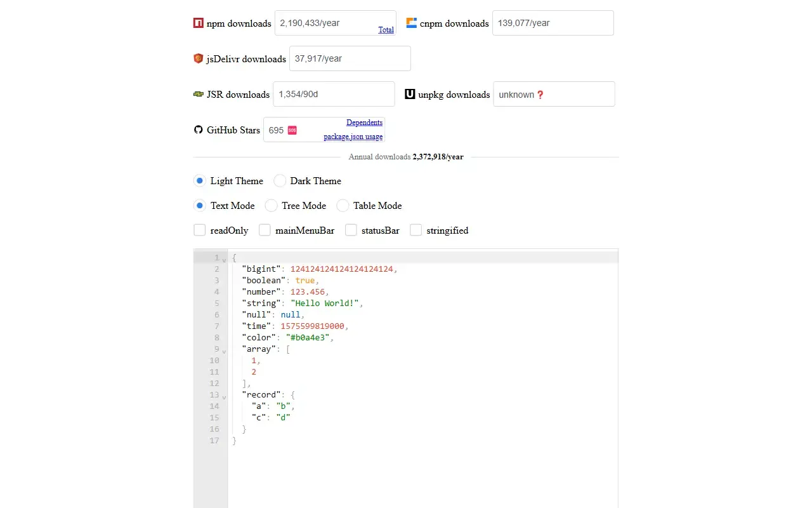
Task: Click the npm downloads field showing 2,190,433/year
Action: (336, 23)
